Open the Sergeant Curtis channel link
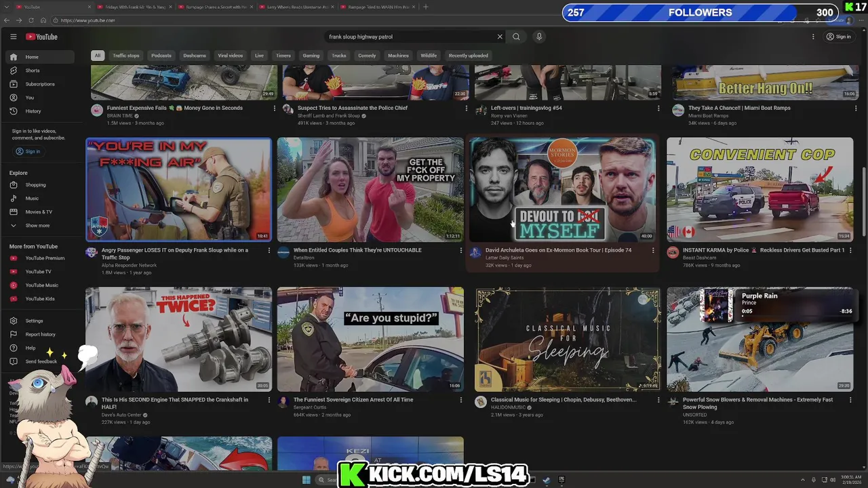 (x=309, y=407)
